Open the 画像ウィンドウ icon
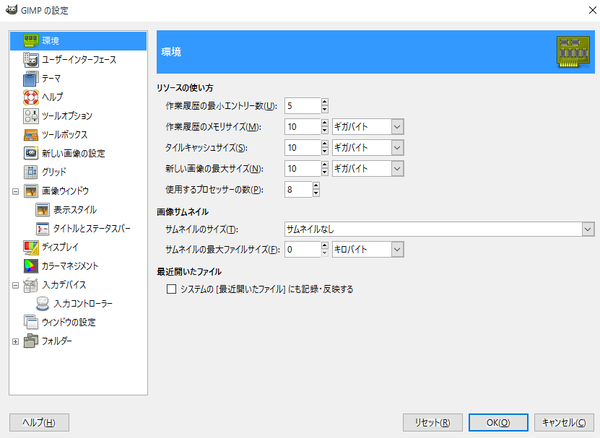The height and width of the screenshot is (438, 600). pyautogui.click(x=31, y=191)
